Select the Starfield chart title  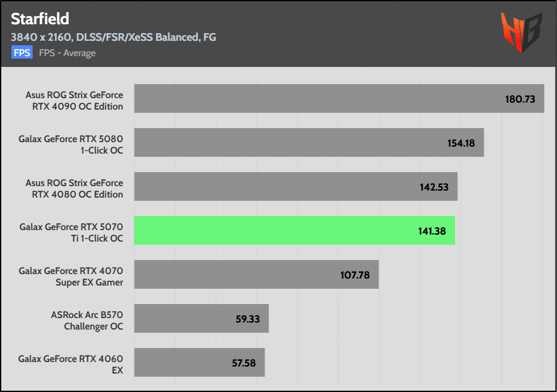40,19
